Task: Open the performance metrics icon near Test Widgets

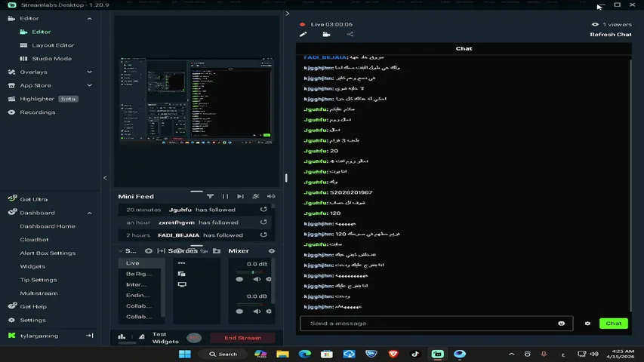Action: coord(142,336)
